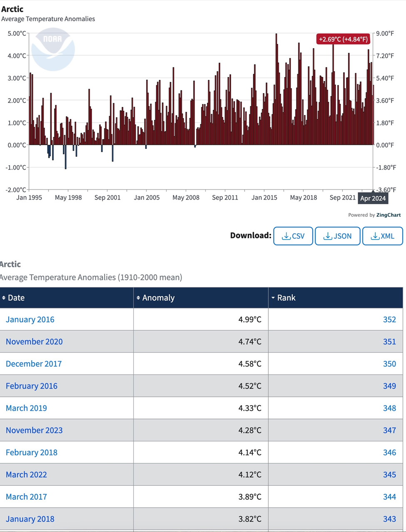Open the January 2018 link

point(30,519)
